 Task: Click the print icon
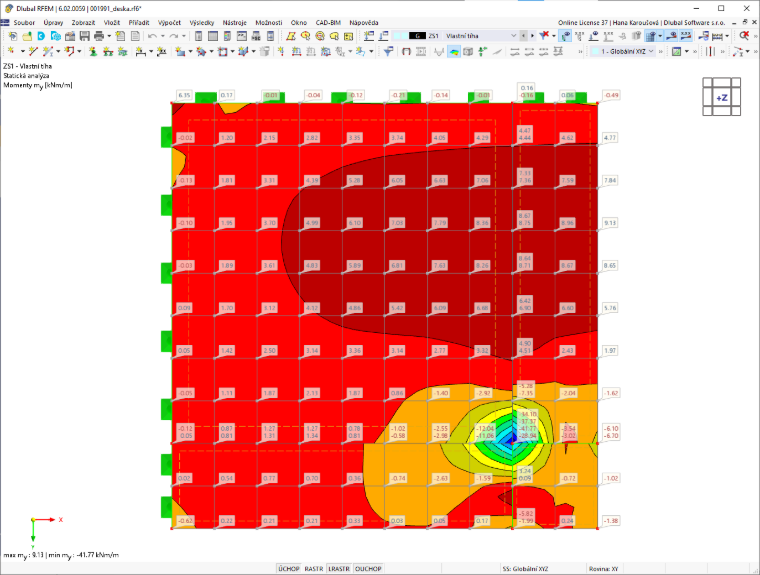pyautogui.click(x=99, y=36)
